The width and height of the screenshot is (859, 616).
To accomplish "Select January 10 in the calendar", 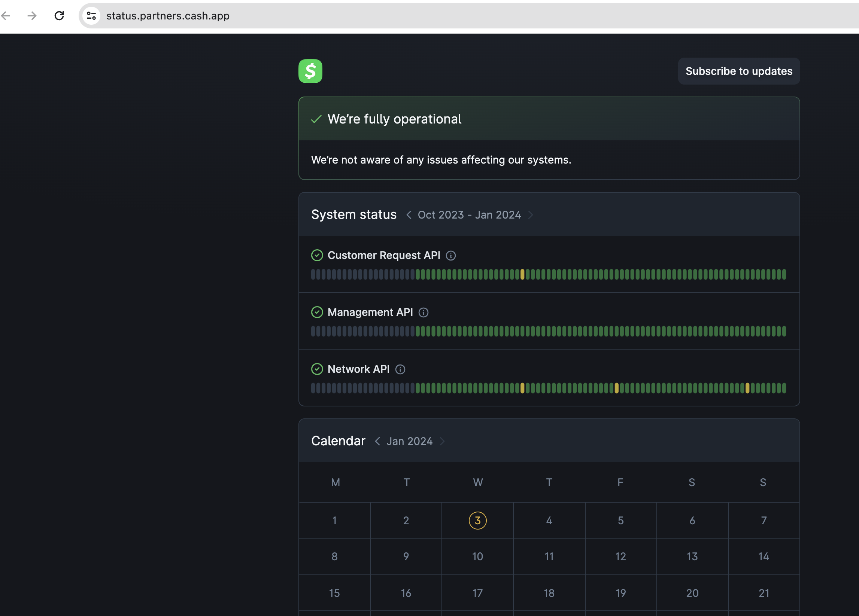I will tap(477, 556).
